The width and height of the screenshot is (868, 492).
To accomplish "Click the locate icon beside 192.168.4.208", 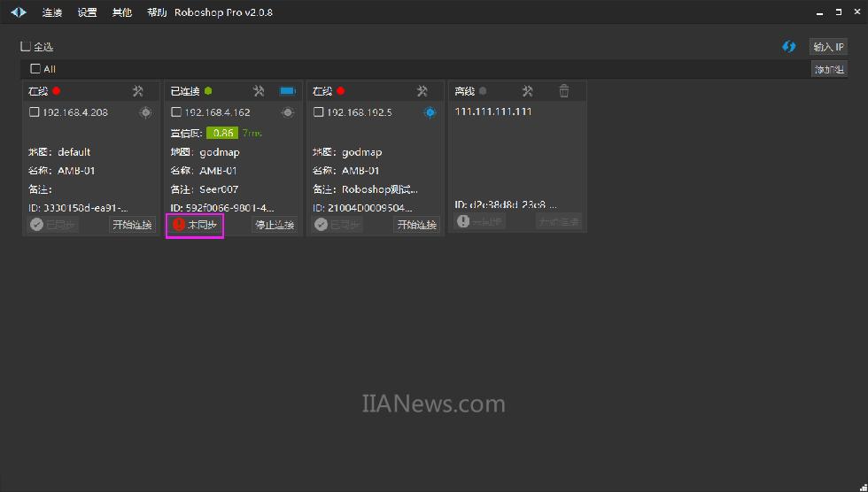I will pos(145,112).
